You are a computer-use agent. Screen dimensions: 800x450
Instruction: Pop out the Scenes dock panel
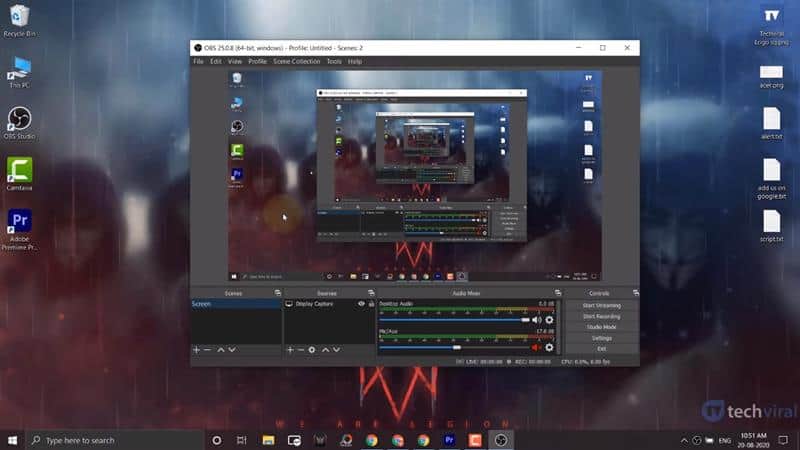278,293
